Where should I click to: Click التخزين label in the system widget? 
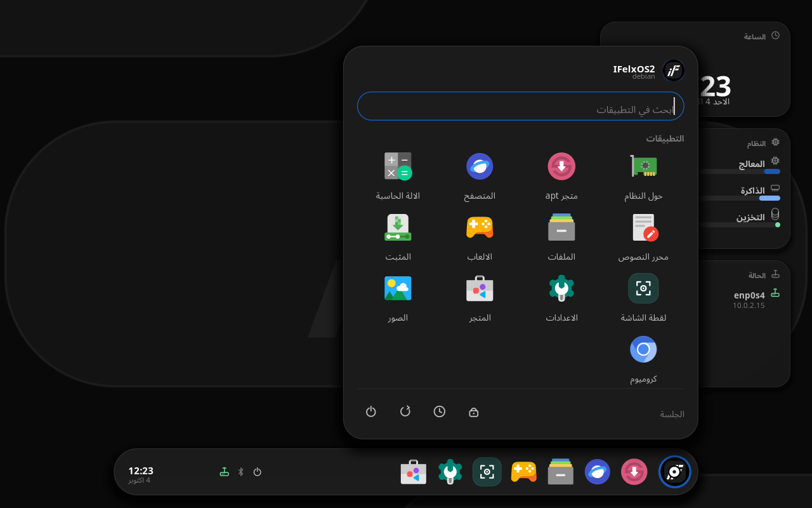750,217
